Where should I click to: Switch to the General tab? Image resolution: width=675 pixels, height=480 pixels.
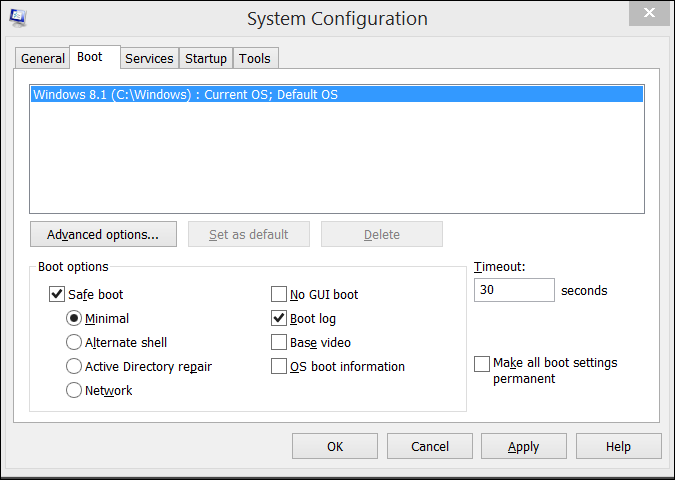point(43,58)
